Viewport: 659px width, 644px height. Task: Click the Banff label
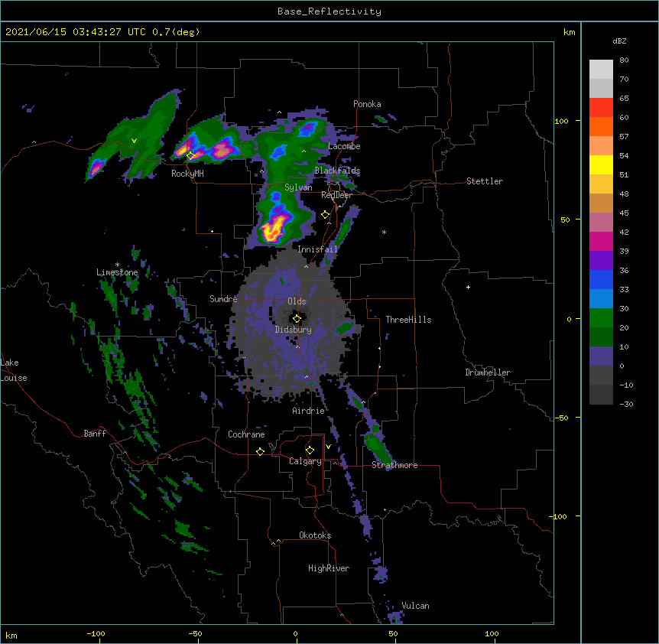pyautogui.click(x=95, y=434)
